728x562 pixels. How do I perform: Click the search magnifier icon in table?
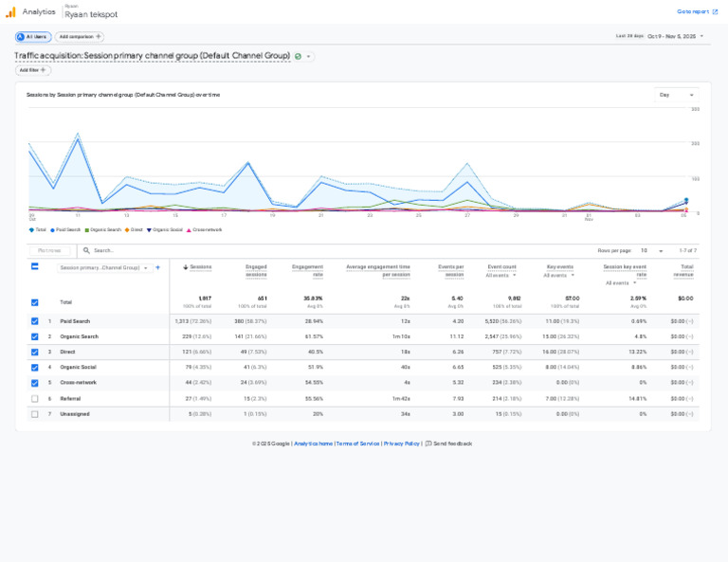click(86, 250)
